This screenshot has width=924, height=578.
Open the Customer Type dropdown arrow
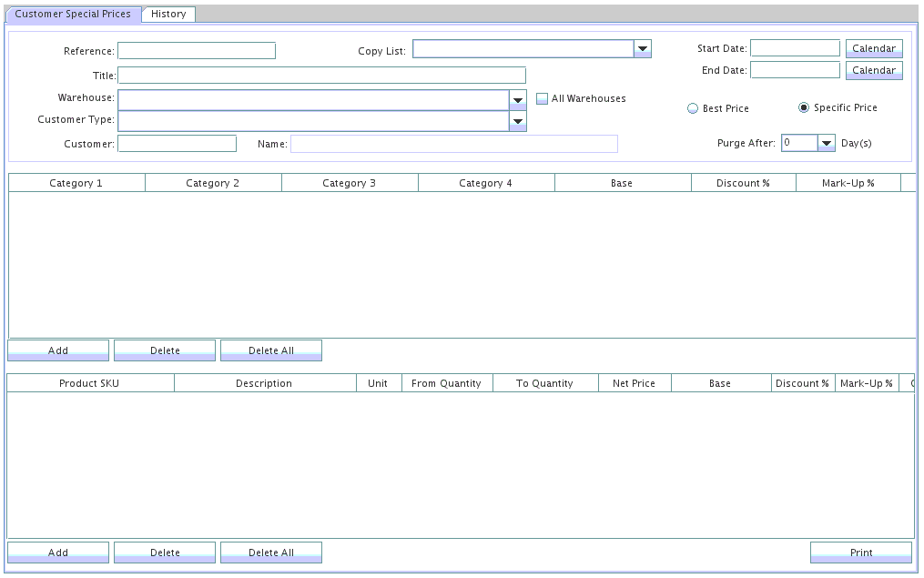click(518, 121)
